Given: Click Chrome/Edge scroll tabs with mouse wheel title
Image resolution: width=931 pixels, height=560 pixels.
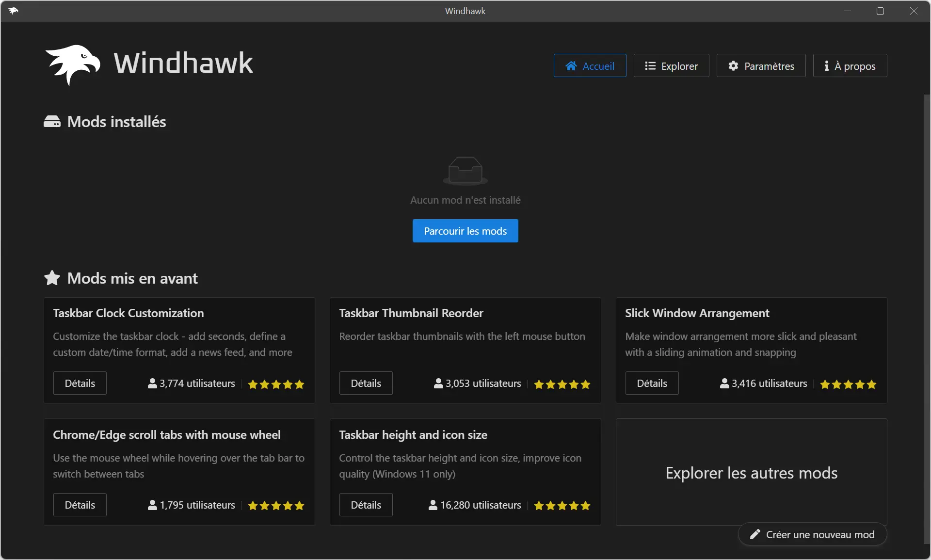Looking at the screenshot, I should 166,434.
